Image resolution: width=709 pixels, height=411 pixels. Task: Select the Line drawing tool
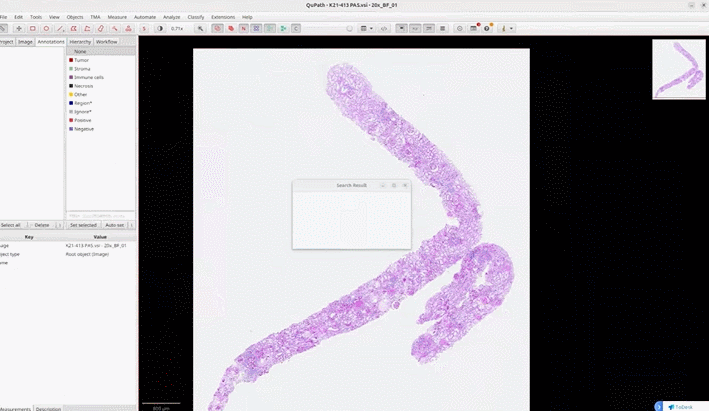[x=60, y=28]
